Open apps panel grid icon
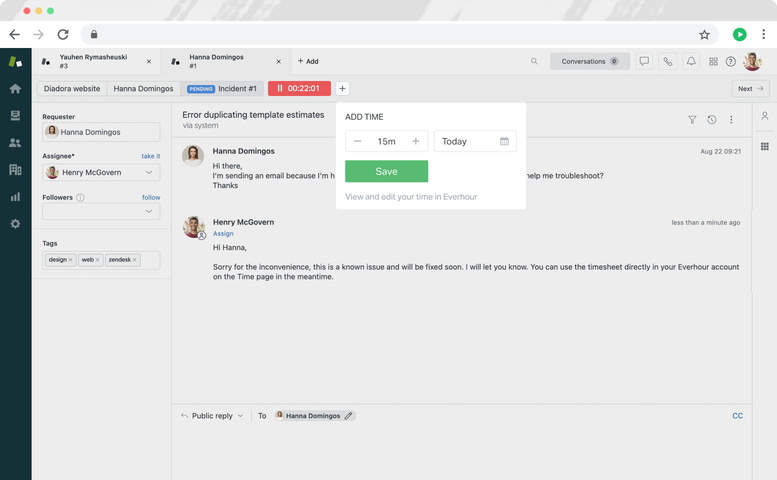This screenshot has width=777, height=480. pos(765,146)
